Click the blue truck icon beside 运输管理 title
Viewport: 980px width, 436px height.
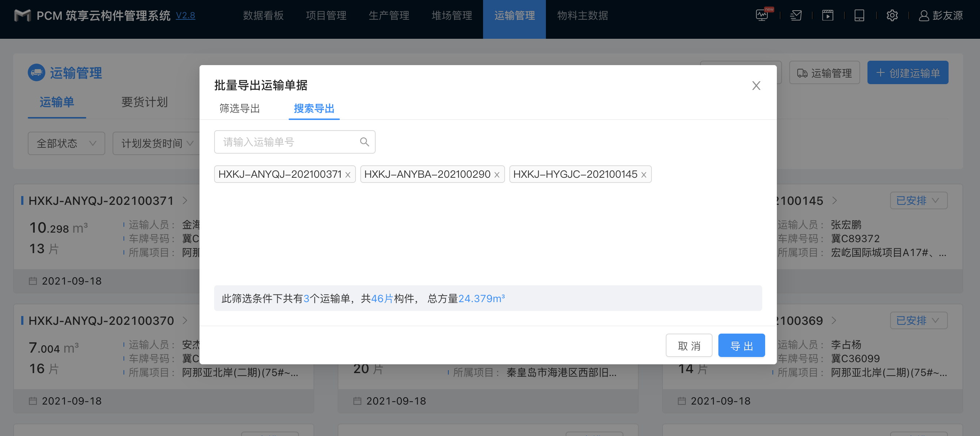click(37, 72)
